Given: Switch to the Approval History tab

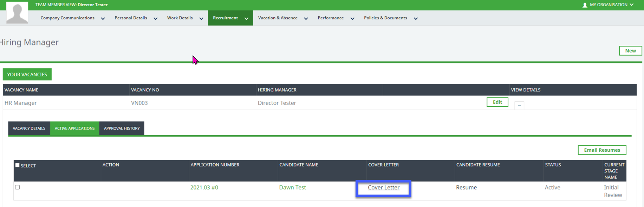Looking at the screenshot, I should click(122, 128).
